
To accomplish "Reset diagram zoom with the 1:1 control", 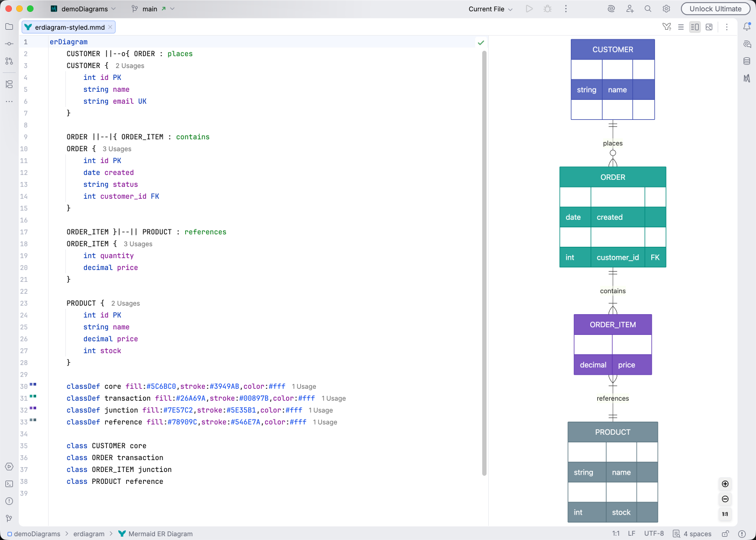I will coord(725,515).
